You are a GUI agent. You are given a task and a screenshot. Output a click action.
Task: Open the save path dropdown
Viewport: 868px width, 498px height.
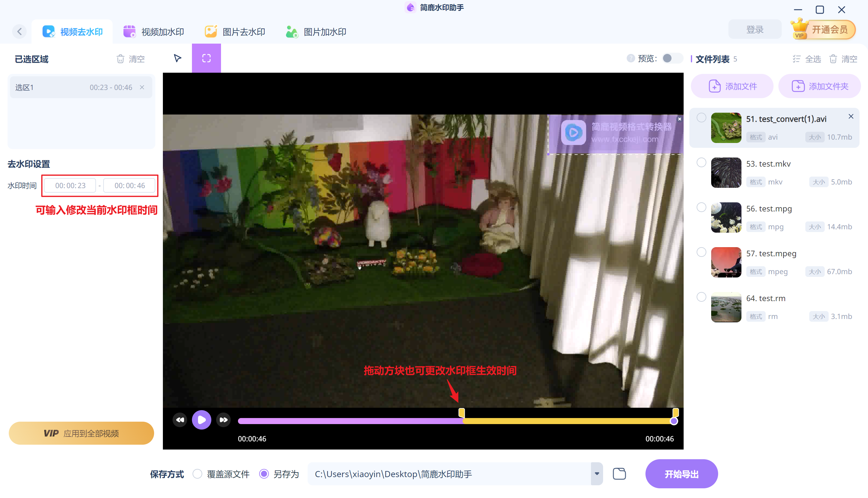[596, 474]
